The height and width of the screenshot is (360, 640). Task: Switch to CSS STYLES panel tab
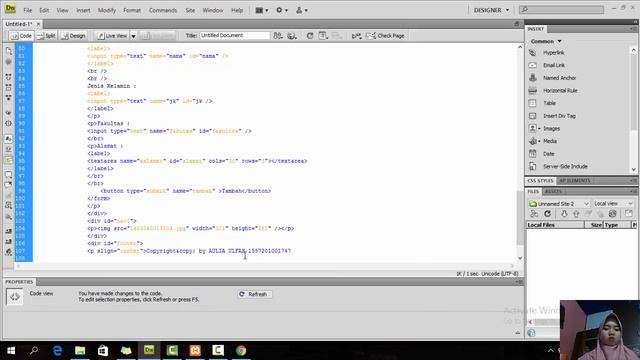click(540, 180)
